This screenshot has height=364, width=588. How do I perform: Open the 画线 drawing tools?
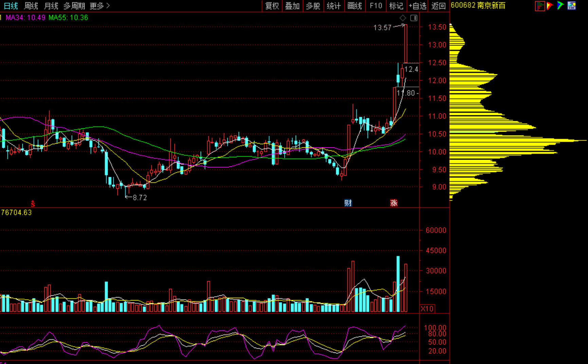point(355,6)
